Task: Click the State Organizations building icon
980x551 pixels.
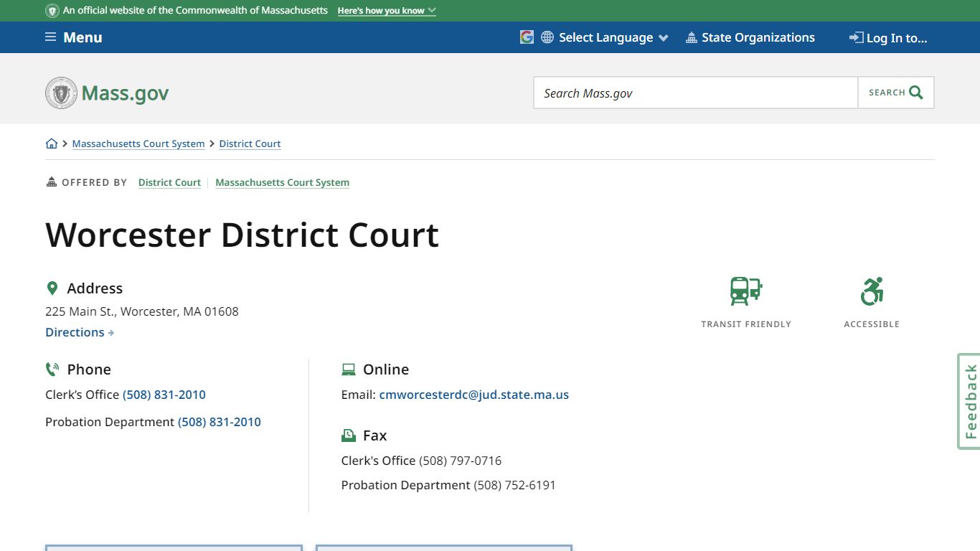Action: [692, 37]
